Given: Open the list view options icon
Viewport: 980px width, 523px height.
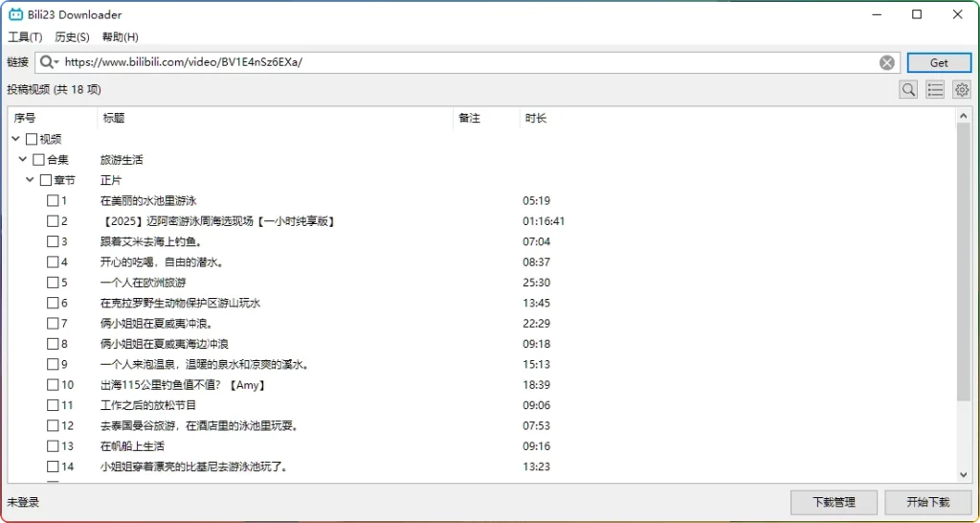Looking at the screenshot, I should [x=935, y=89].
